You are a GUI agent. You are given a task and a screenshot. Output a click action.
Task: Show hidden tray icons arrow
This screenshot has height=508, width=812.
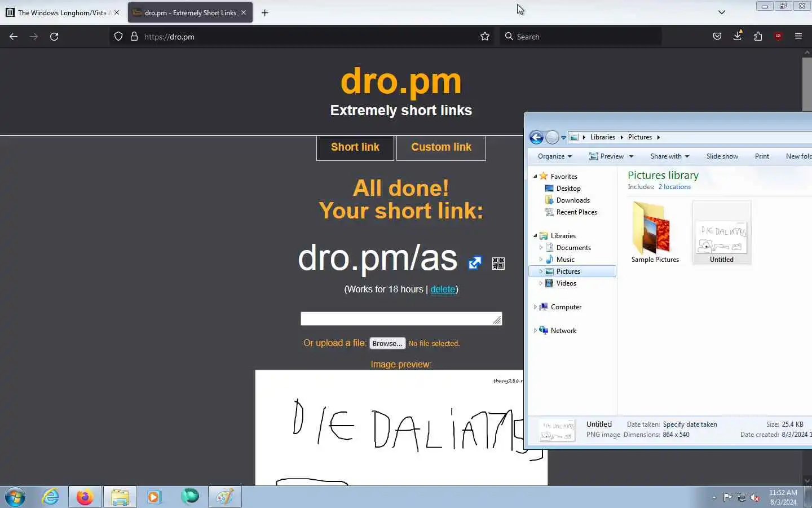point(714,497)
